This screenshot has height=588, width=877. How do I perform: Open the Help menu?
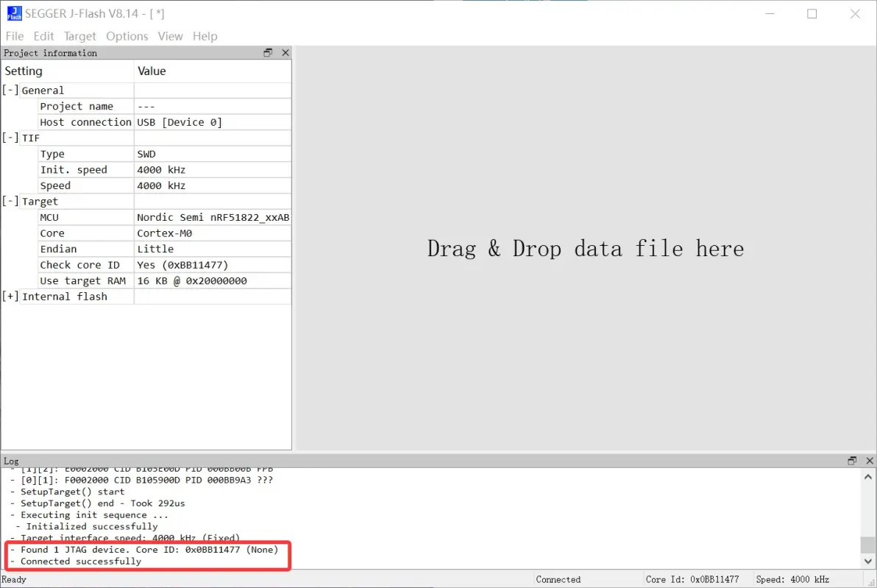click(205, 36)
